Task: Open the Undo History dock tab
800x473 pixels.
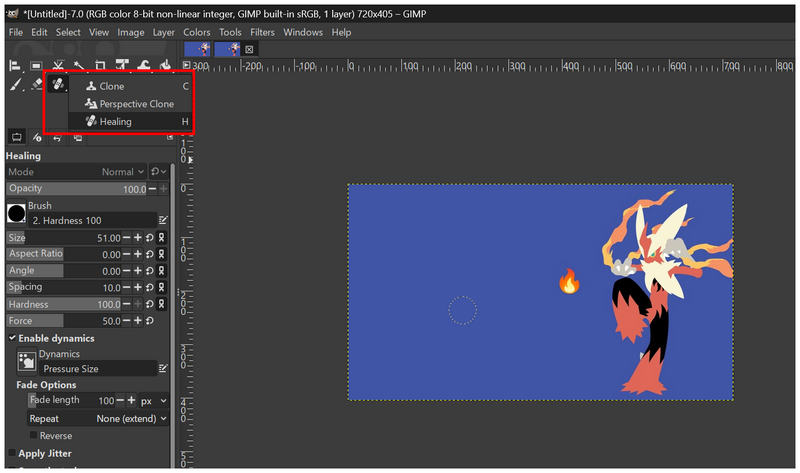Action: click(x=57, y=138)
